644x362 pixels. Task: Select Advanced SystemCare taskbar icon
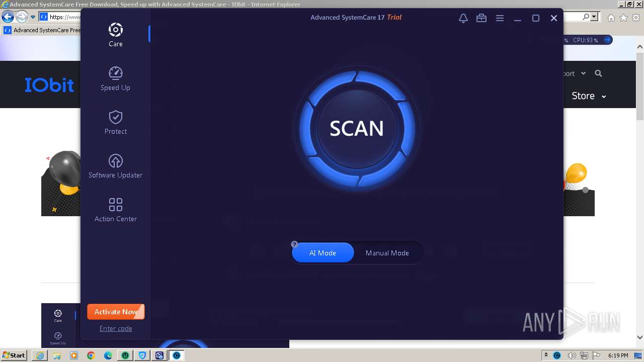pyautogui.click(x=177, y=355)
